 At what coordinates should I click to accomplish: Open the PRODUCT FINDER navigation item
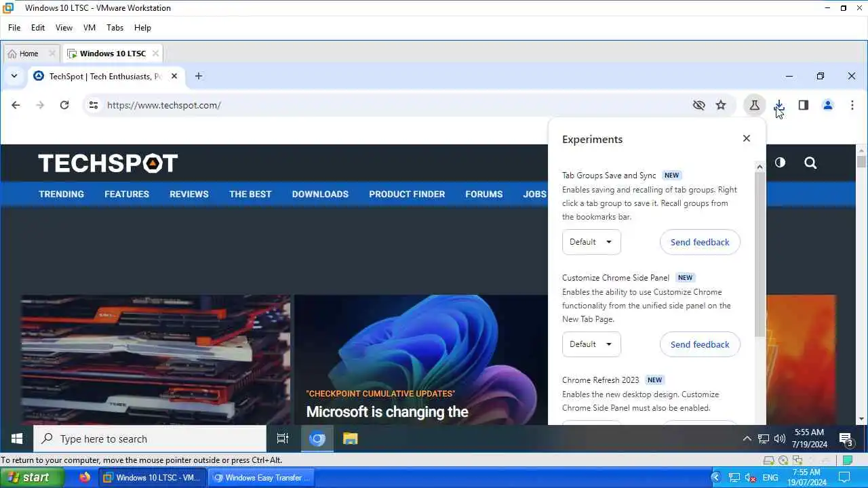point(407,194)
